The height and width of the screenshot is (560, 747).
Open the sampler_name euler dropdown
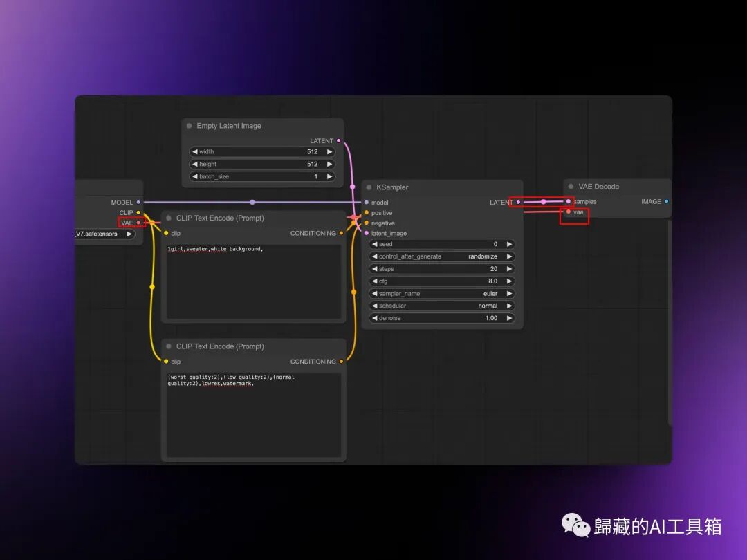441,294
